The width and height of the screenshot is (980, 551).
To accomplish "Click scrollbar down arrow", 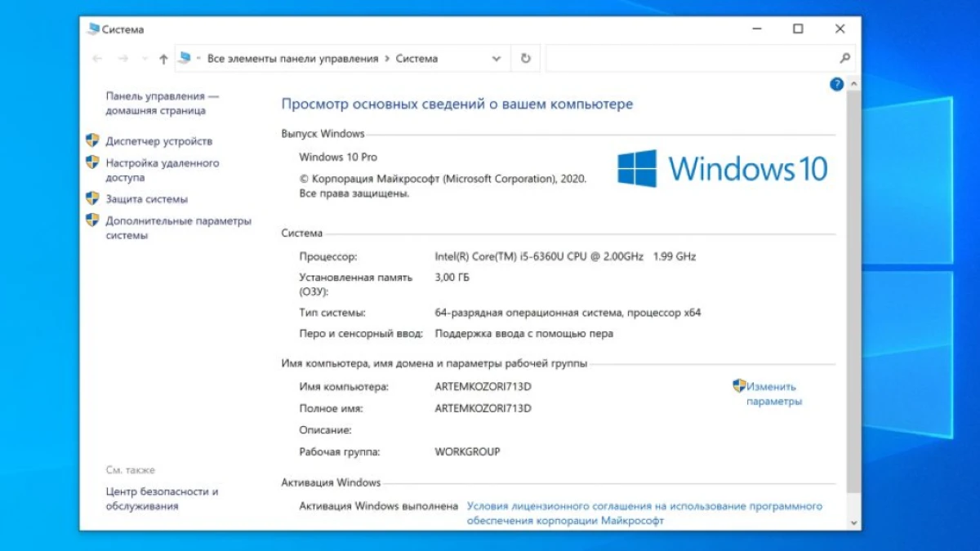I will 854,522.
